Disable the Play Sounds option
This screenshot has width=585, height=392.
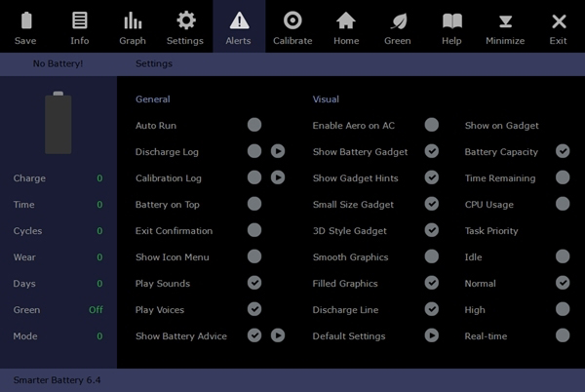pyautogui.click(x=254, y=283)
